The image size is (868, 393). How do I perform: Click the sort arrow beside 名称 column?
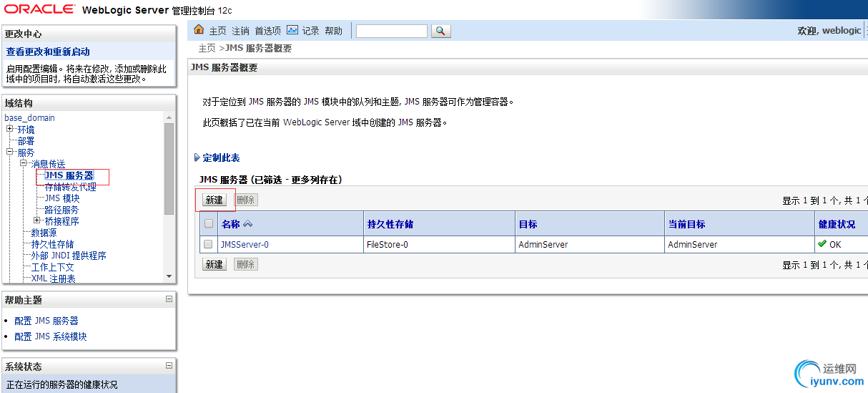coord(248,224)
